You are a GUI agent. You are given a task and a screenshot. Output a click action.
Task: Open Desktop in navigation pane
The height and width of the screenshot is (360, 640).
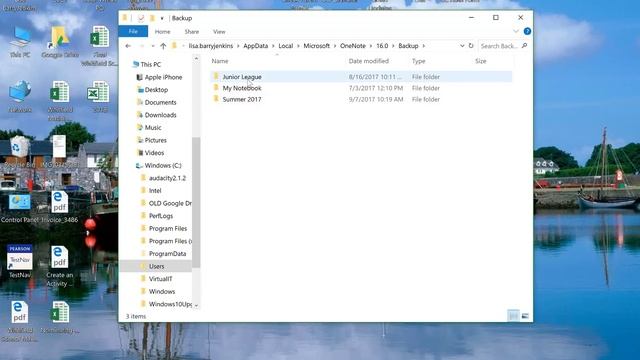click(x=156, y=90)
